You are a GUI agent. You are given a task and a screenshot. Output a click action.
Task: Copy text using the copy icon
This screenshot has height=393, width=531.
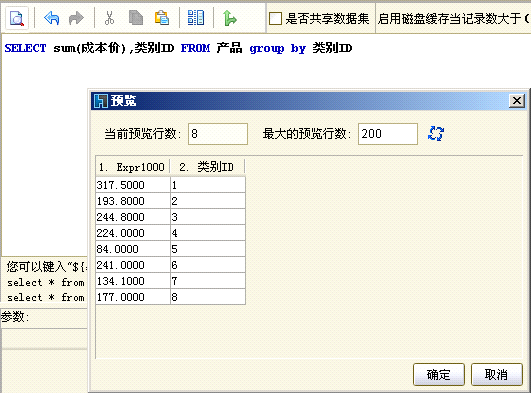[135, 18]
